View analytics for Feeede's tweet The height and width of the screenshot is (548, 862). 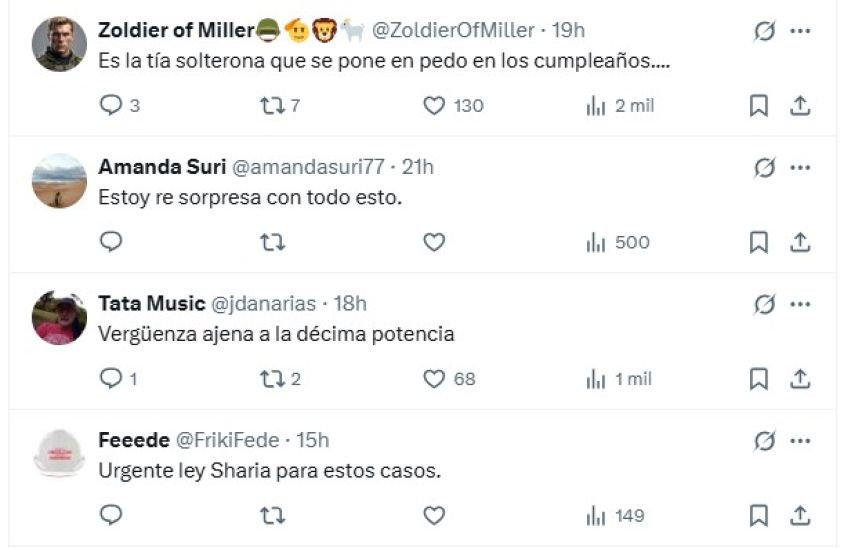coord(597,516)
